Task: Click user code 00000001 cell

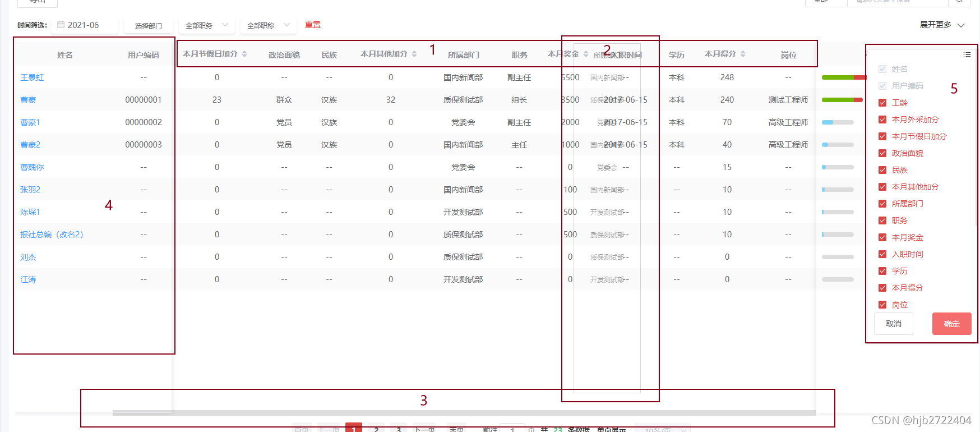Action: 144,100
